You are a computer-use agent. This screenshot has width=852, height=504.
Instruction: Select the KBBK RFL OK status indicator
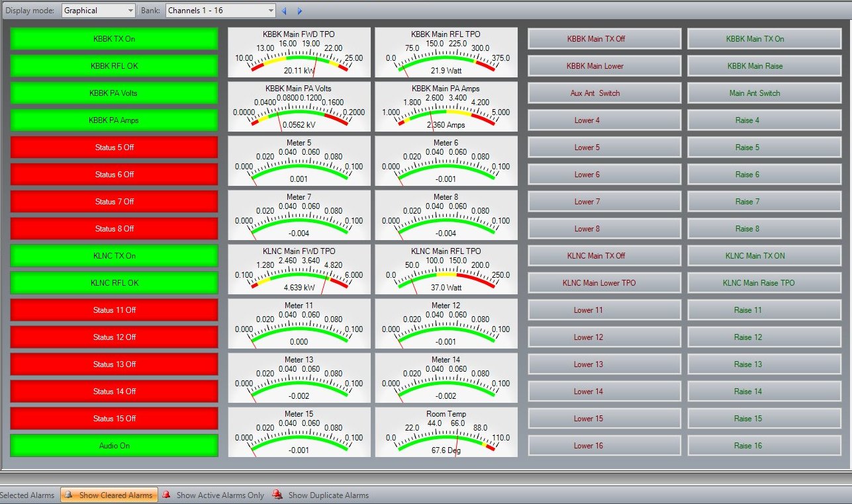tap(114, 66)
